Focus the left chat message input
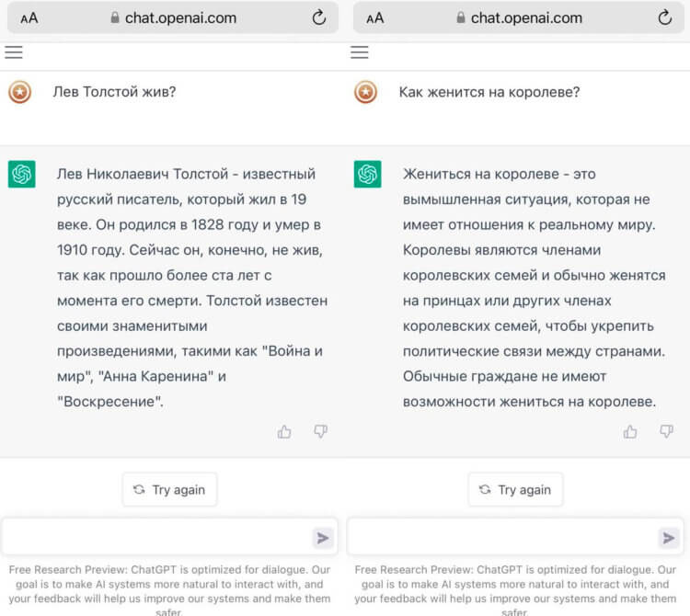This screenshot has width=690, height=616. pyautogui.click(x=156, y=538)
